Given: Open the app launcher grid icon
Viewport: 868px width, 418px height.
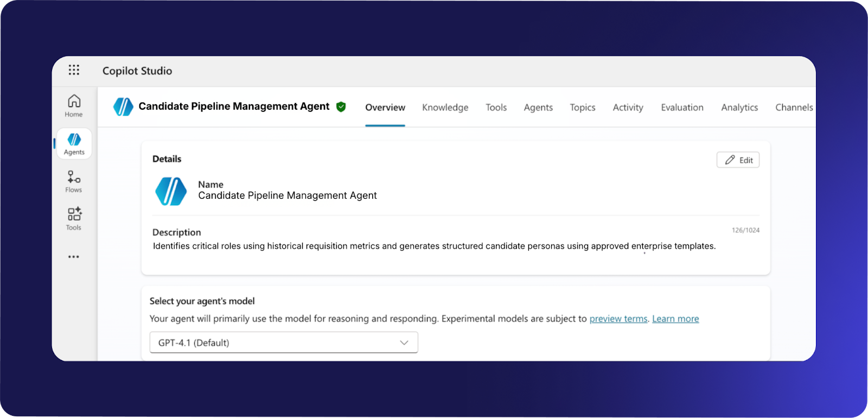Looking at the screenshot, I should [74, 70].
